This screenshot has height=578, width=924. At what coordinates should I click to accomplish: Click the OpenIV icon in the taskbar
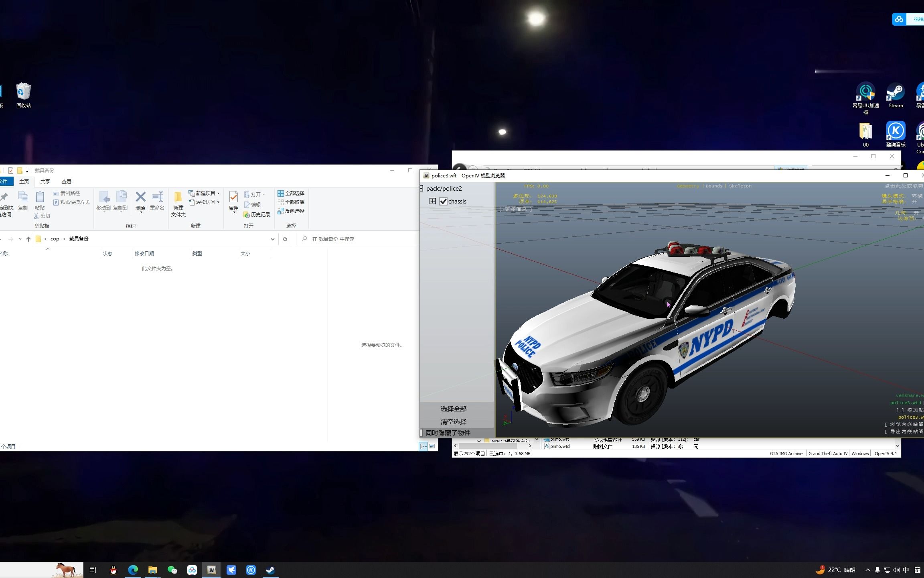coord(212,570)
